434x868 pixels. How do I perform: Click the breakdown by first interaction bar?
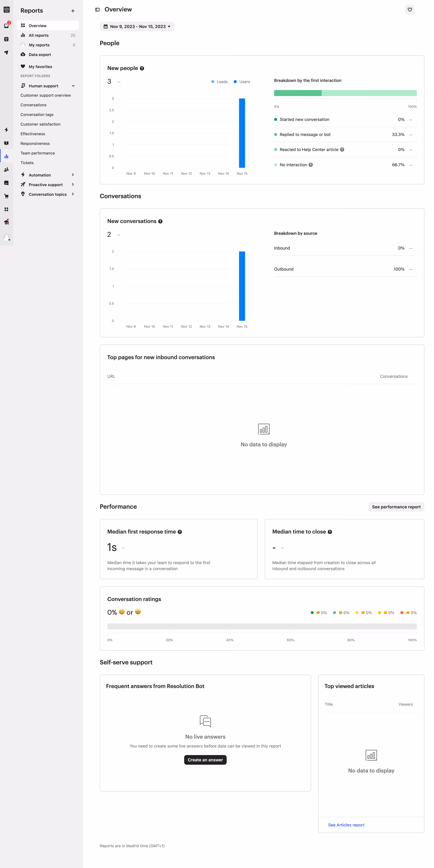(345, 93)
